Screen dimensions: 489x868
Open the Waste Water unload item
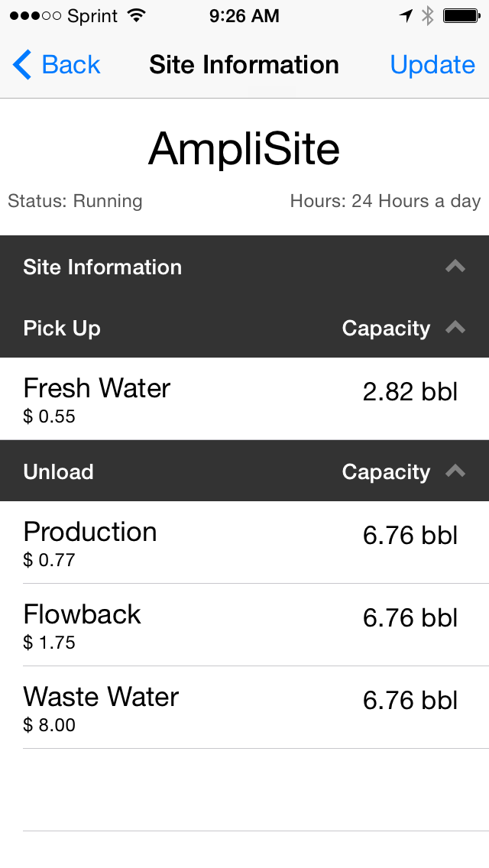pyautogui.click(x=244, y=708)
